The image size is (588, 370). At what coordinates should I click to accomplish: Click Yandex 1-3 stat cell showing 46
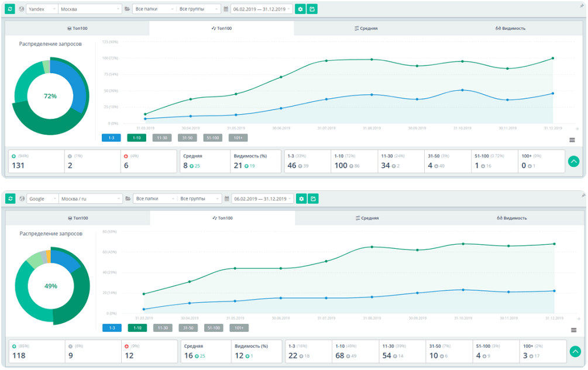pyautogui.click(x=308, y=162)
